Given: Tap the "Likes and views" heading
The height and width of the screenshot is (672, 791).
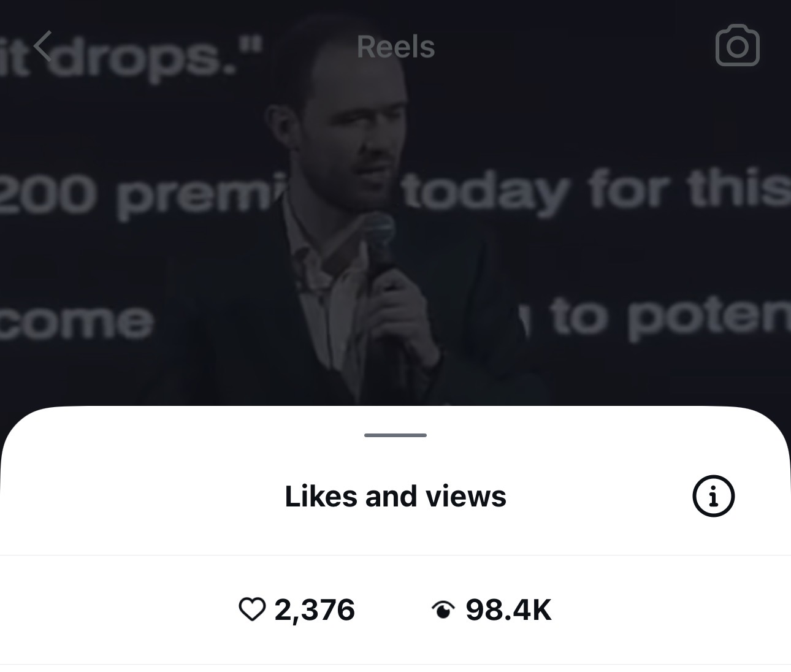Looking at the screenshot, I should tap(395, 497).
